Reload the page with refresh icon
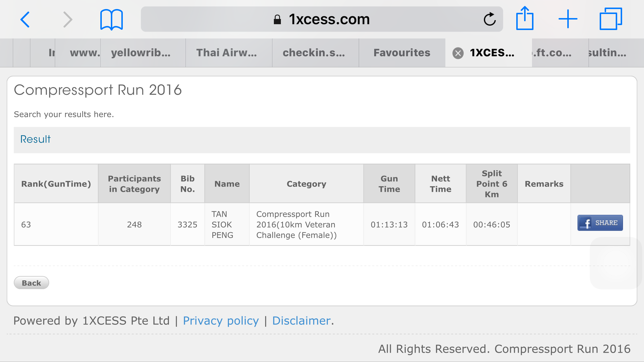Image resolution: width=644 pixels, height=362 pixels. coord(490,20)
